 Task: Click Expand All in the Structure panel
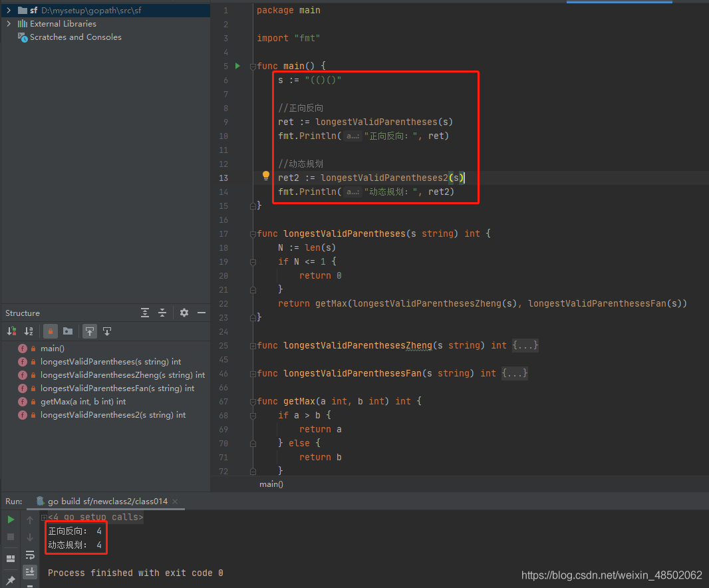coord(145,313)
